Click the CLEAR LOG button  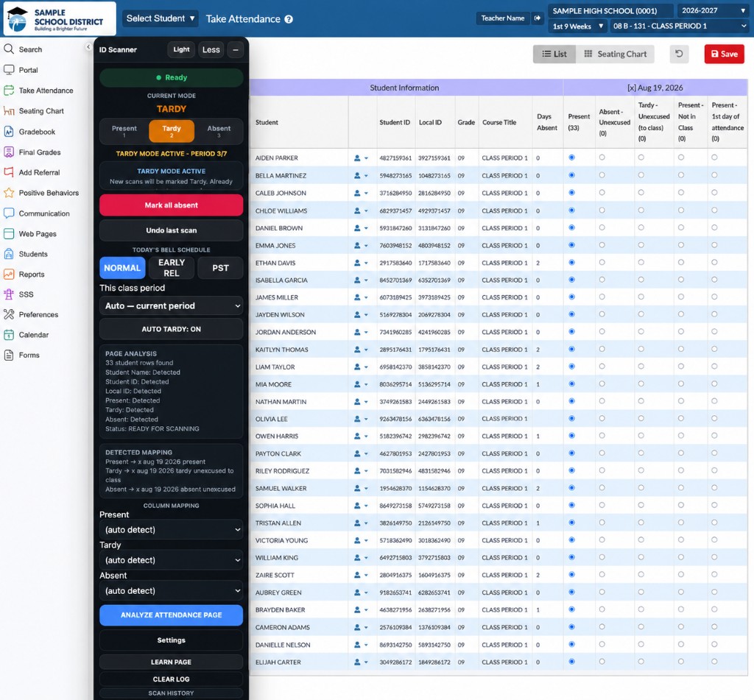click(171, 679)
